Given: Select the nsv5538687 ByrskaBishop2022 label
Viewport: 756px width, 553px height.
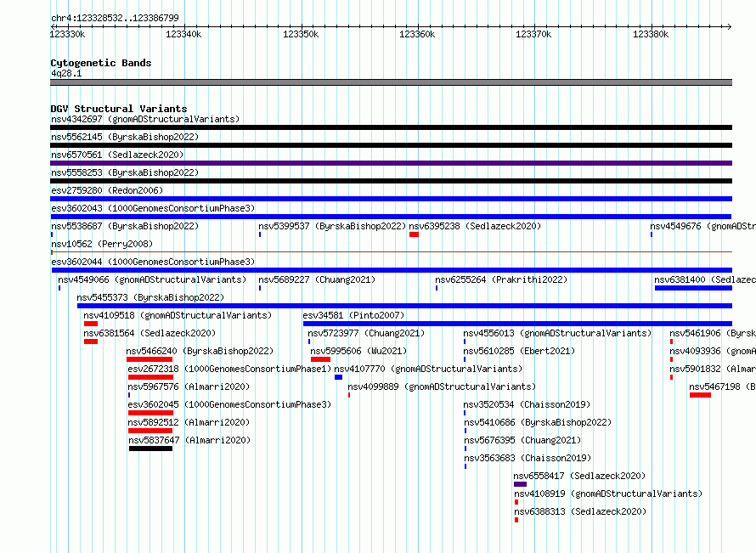Looking at the screenshot, I should pos(125,226).
